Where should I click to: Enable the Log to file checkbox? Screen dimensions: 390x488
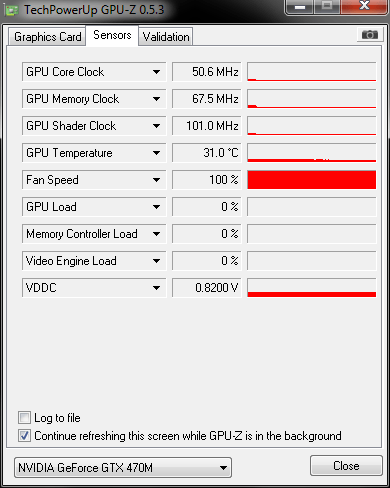[x=24, y=418]
